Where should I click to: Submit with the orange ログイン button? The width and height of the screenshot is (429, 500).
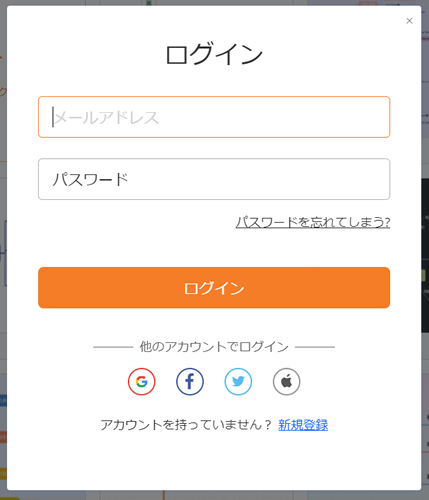coord(214,288)
